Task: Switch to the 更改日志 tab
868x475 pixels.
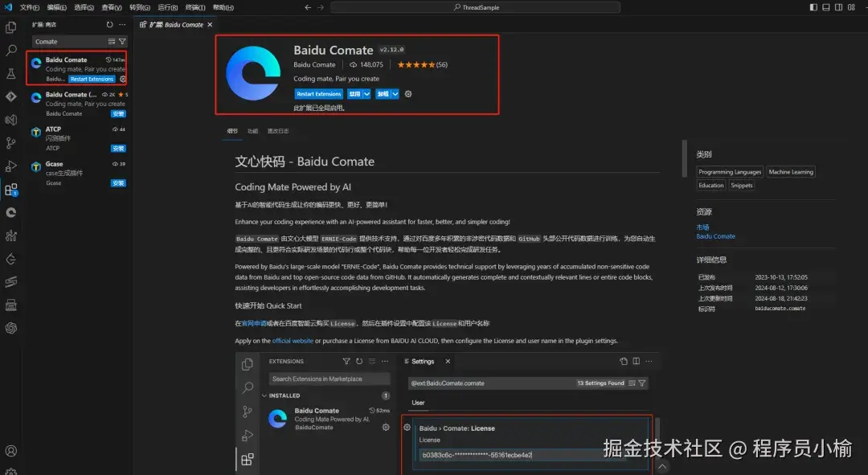Action: click(x=278, y=131)
